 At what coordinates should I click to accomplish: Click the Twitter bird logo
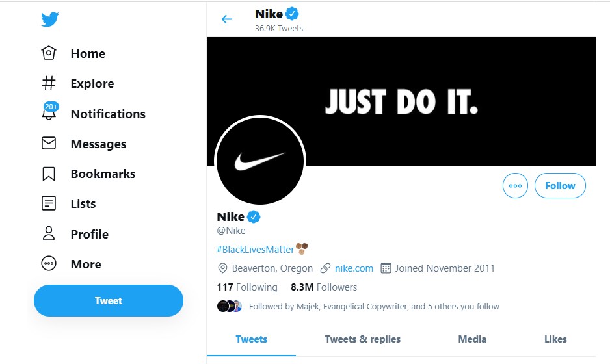[x=50, y=19]
